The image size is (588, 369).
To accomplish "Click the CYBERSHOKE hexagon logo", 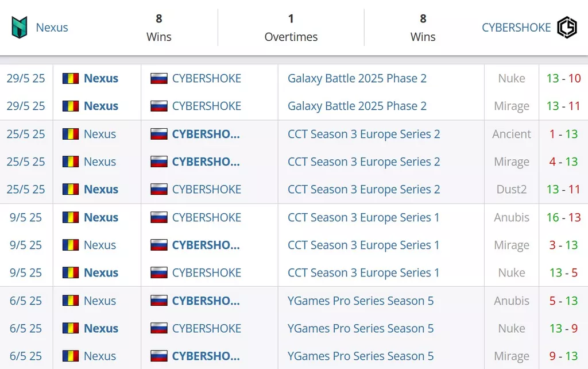I will coord(567,28).
